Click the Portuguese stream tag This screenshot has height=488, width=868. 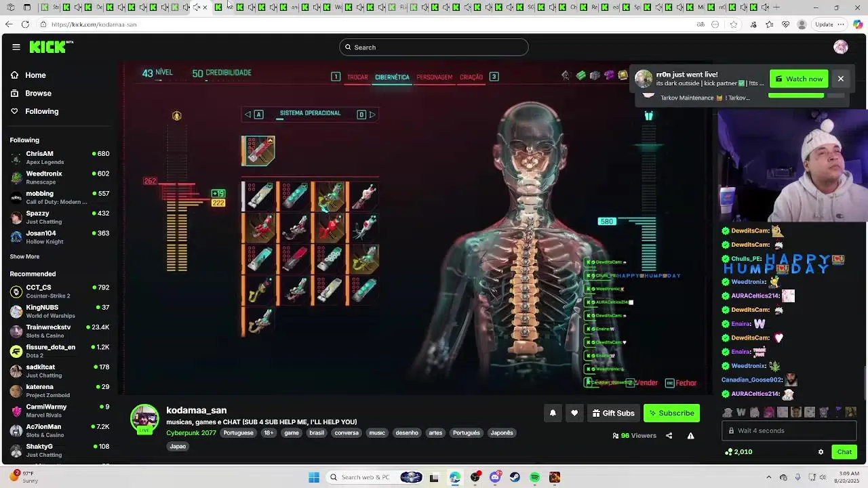[238, 433]
